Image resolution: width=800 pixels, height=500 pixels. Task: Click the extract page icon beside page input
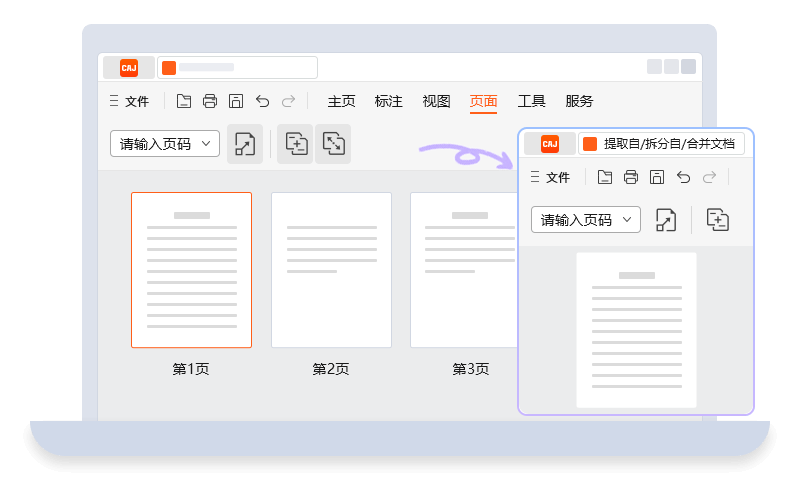245,144
